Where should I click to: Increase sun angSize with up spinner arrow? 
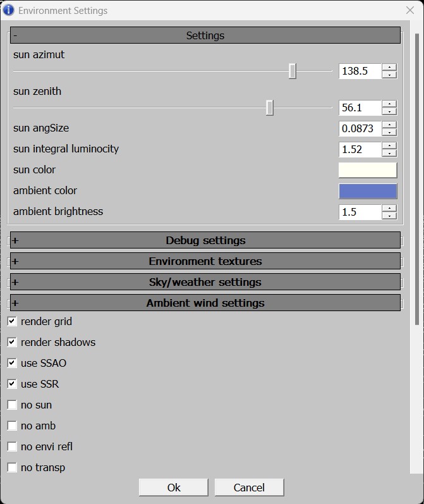click(389, 125)
